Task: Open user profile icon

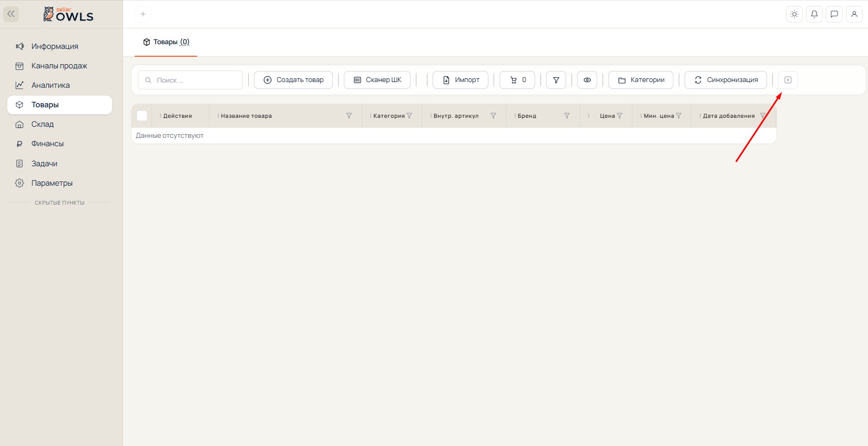Action: tap(854, 14)
